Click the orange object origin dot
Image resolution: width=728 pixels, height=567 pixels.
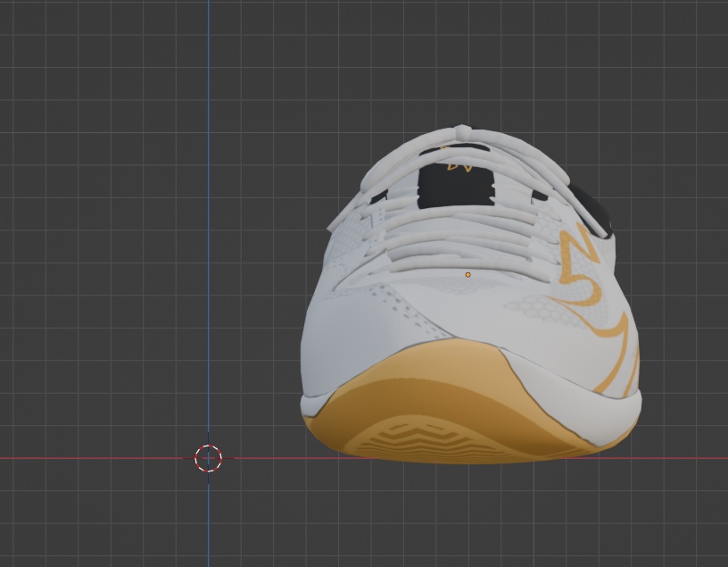(x=467, y=275)
